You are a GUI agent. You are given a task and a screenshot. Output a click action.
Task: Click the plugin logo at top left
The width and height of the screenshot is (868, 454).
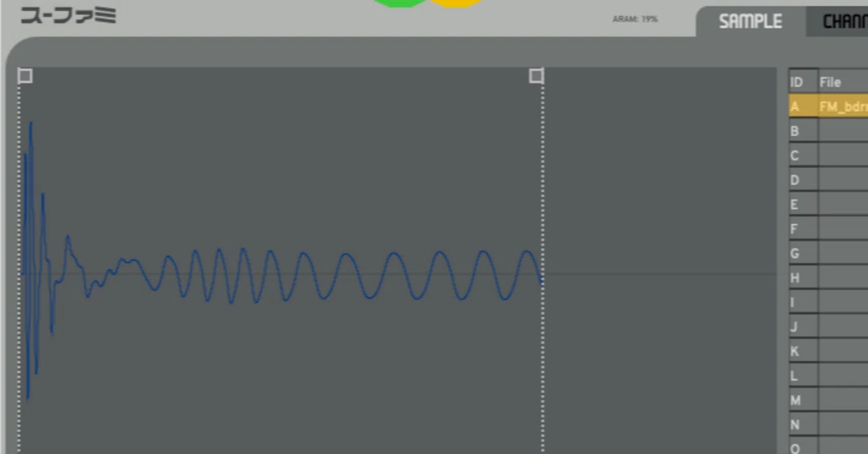pos(68,15)
